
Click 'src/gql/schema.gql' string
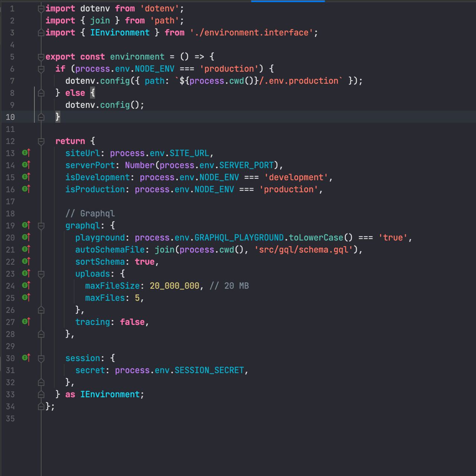point(303,250)
